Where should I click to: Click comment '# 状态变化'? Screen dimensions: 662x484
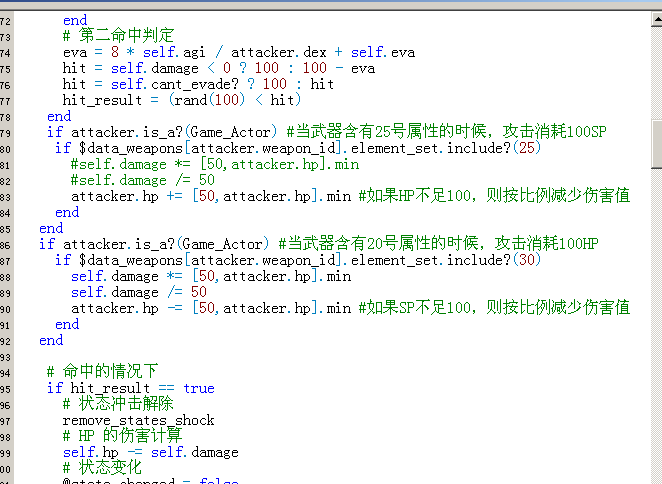pos(103,468)
